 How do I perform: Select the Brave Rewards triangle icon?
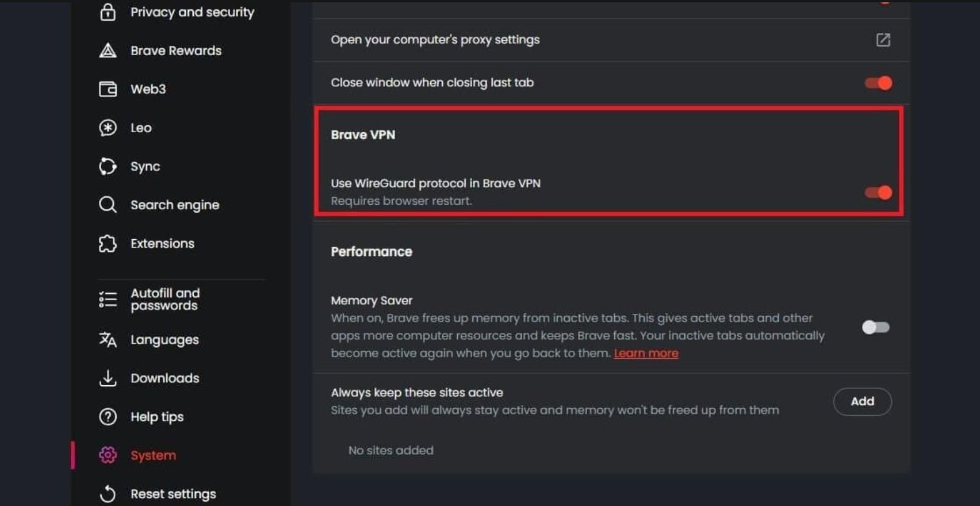tap(107, 50)
